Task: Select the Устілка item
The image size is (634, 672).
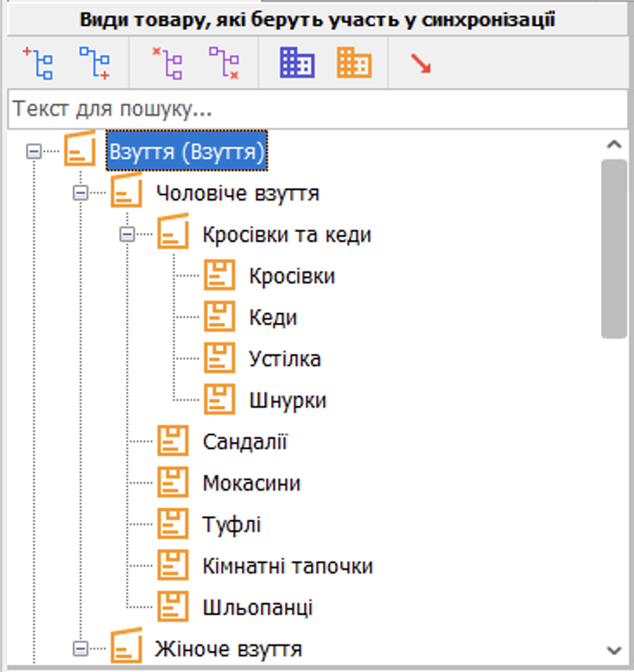Action: click(x=285, y=358)
